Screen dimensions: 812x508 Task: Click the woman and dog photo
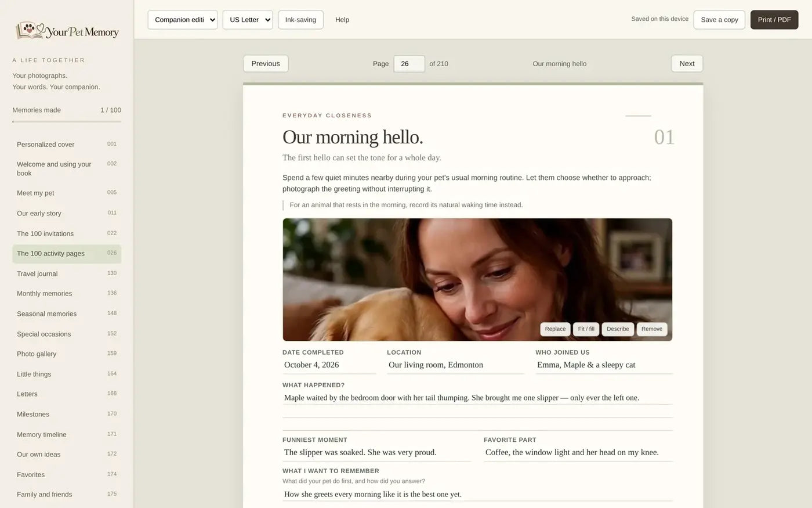pyautogui.click(x=477, y=279)
